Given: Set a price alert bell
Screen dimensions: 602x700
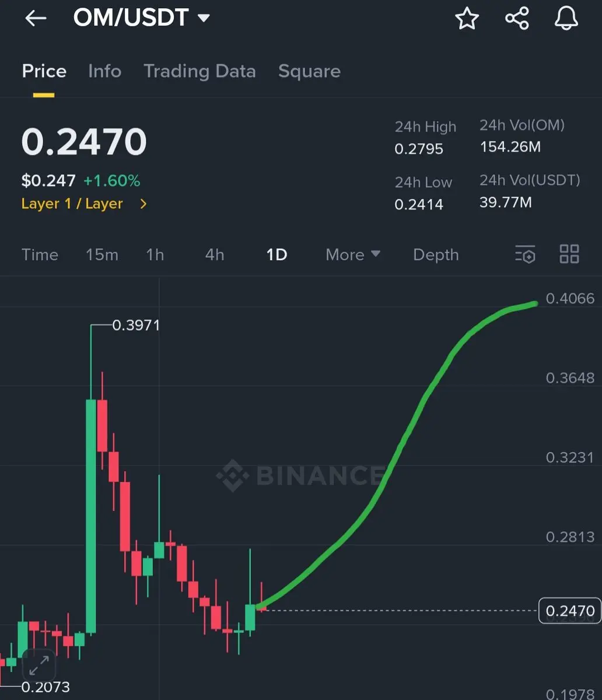Looking at the screenshot, I should [x=566, y=19].
